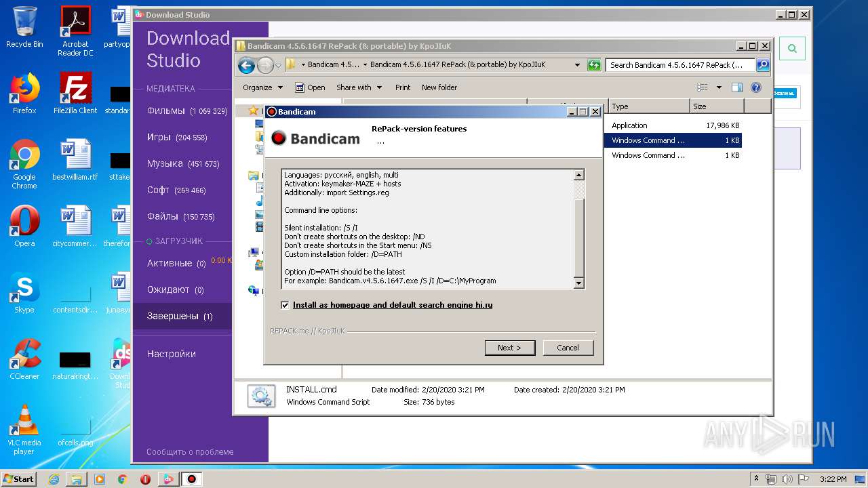Open Internet Explorer from the taskbar
The image size is (868, 488).
[54, 479]
